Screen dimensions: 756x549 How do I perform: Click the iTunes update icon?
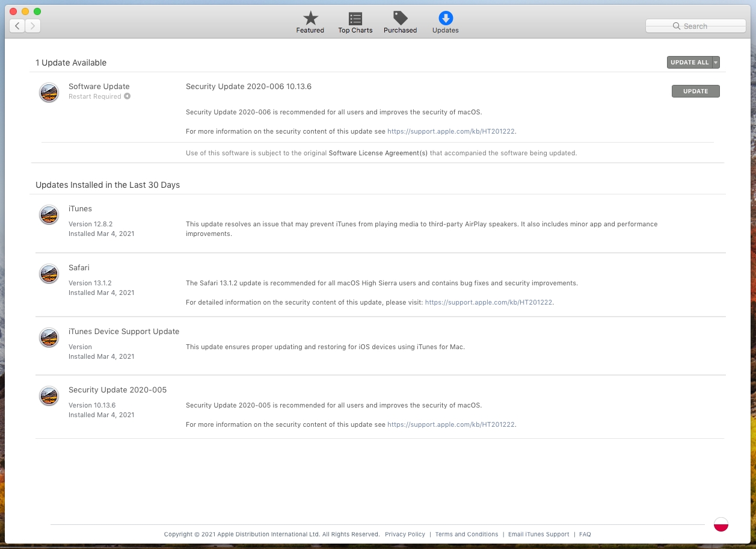click(49, 215)
